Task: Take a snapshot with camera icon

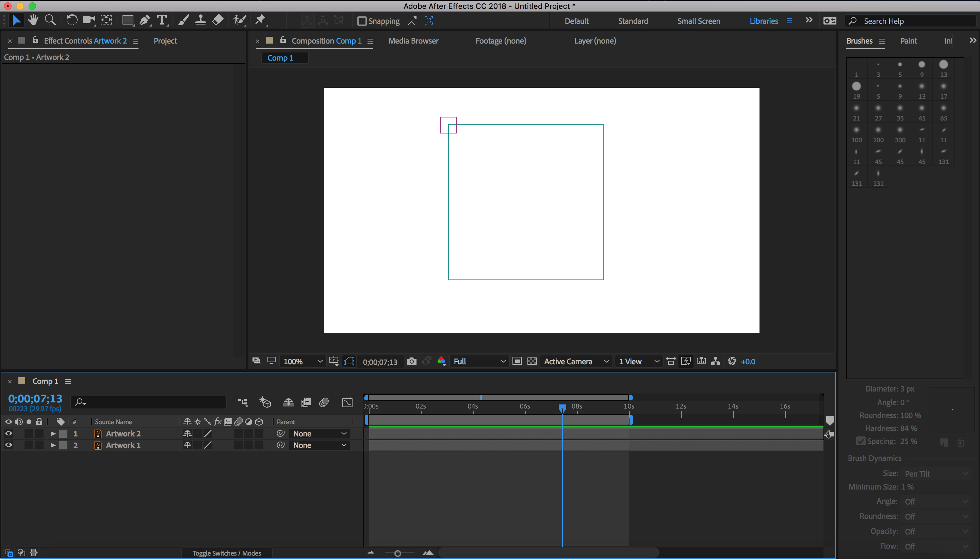Action: coord(411,361)
